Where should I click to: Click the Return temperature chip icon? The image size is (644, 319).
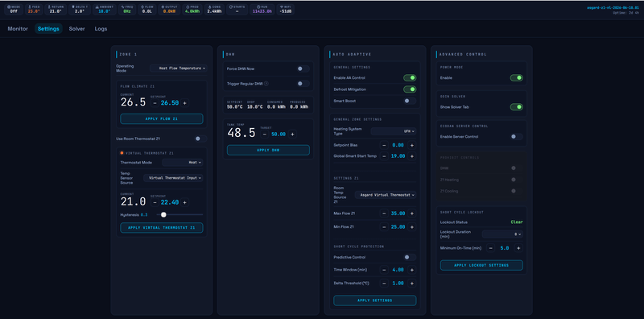click(x=49, y=7)
